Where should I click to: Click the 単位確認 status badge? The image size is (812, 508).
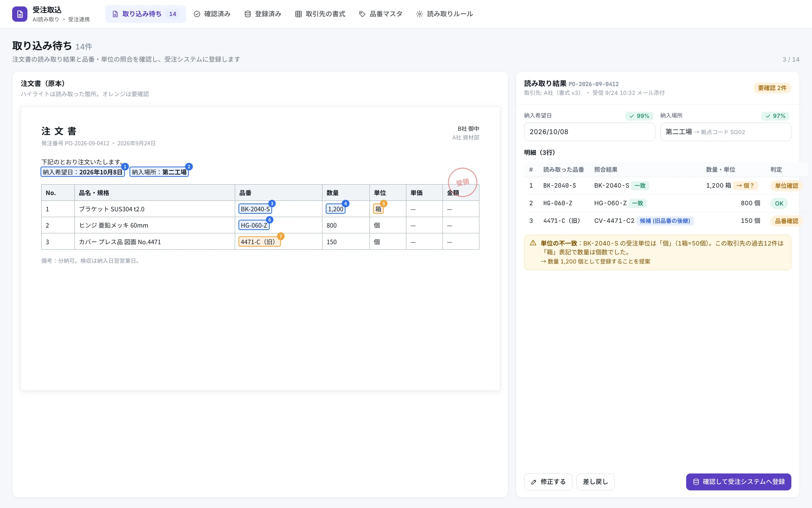coord(786,186)
